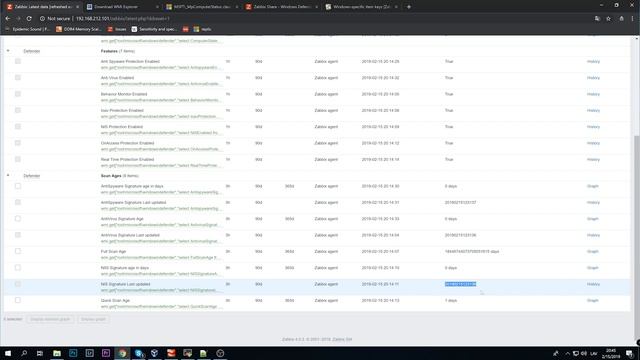This screenshot has height=360, width=640.
Task: Click the Full Scan Age item name
Action: pos(113,251)
